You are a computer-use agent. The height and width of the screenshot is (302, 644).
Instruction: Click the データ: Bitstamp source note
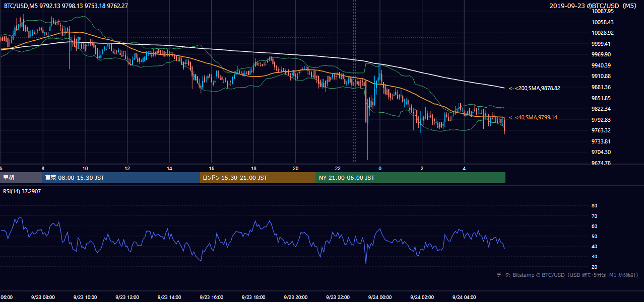(567, 275)
